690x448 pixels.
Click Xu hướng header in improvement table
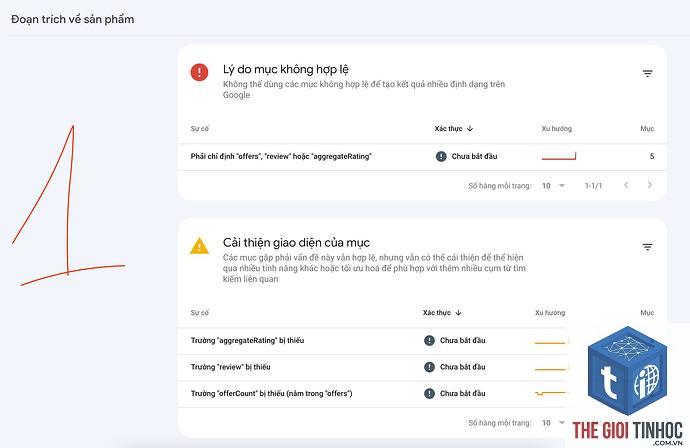pos(550,312)
